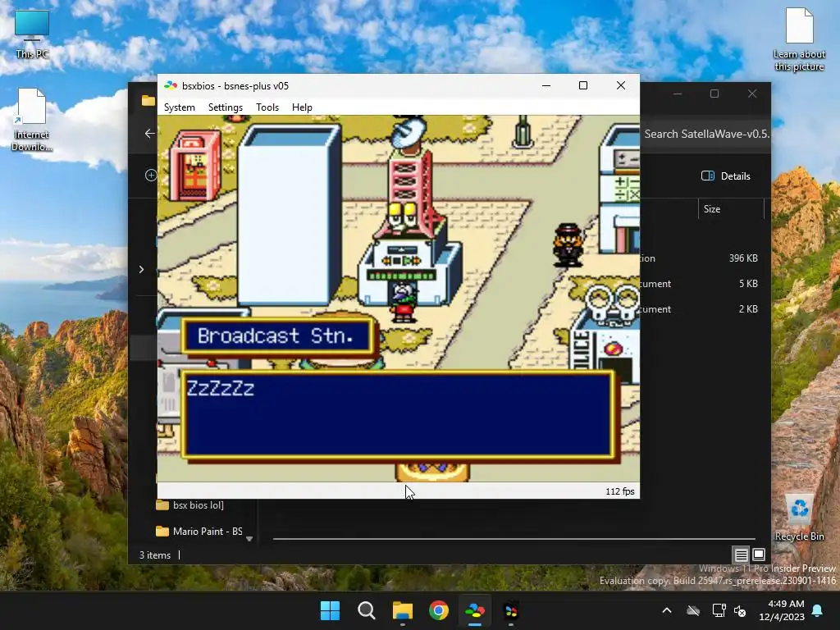Minimize the File Explorer window
The image size is (840, 630).
pyautogui.click(x=678, y=94)
